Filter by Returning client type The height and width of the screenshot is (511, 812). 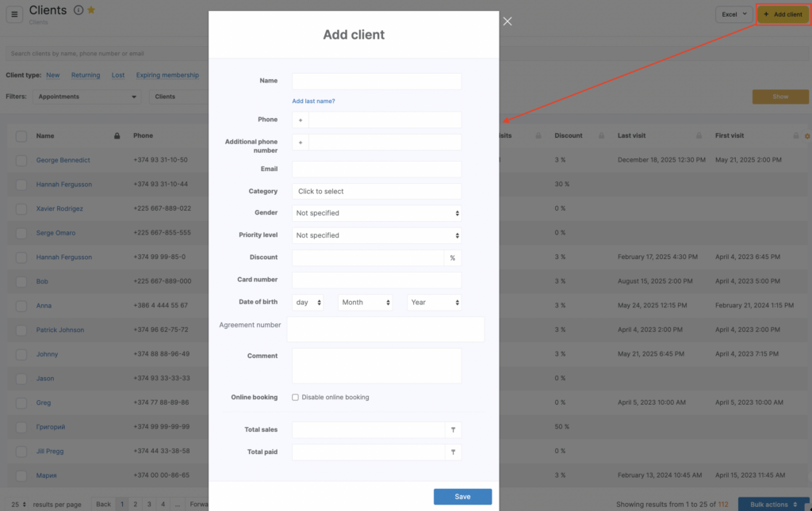click(86, 75)
